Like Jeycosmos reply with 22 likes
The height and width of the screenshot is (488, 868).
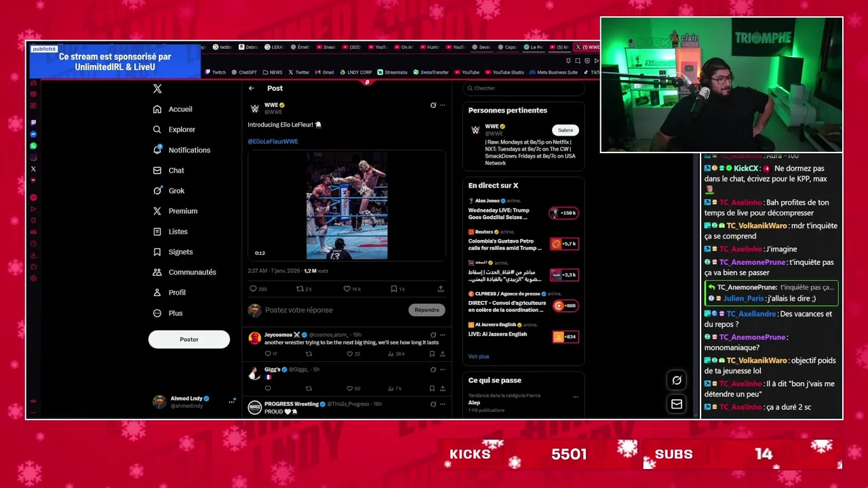click(x=353, y=354)
